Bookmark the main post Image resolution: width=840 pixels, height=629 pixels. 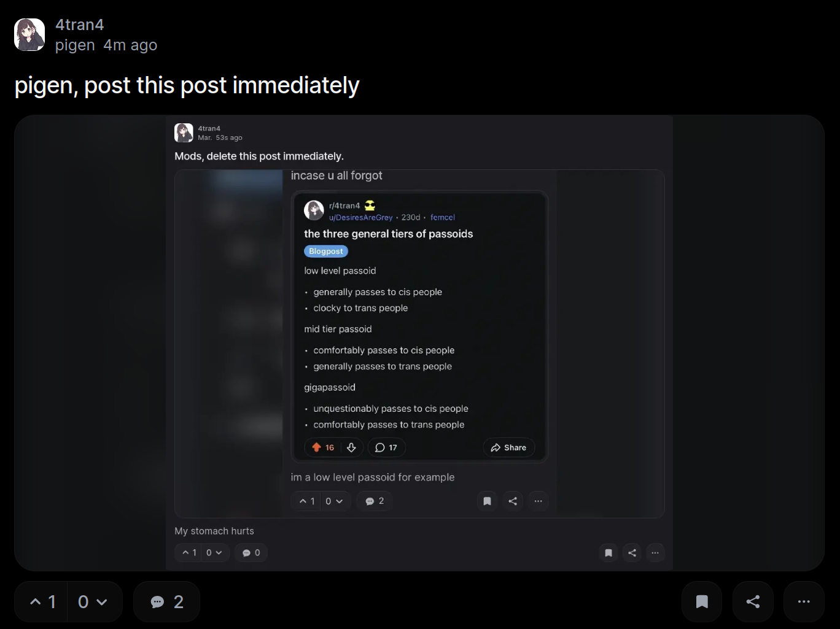pyautogui.click(x=702, y=602)
